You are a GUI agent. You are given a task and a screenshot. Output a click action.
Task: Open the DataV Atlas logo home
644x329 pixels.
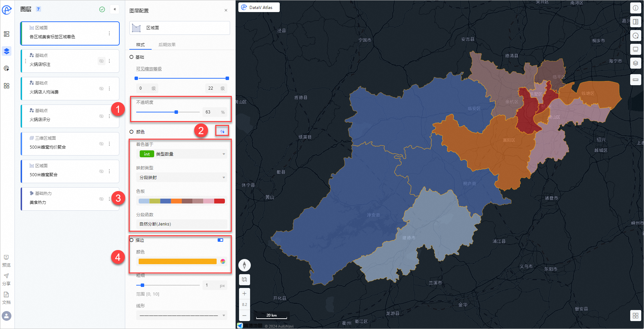coord(7,10)
